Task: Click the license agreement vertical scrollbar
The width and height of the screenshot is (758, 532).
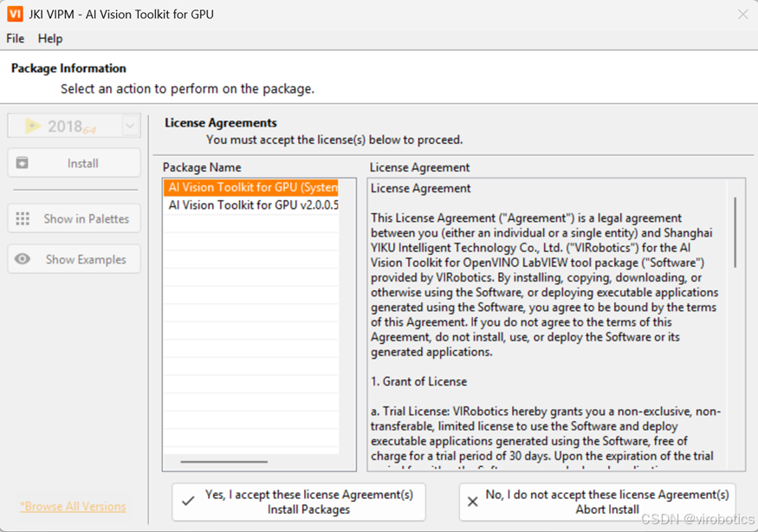Action: coord(735,232)
